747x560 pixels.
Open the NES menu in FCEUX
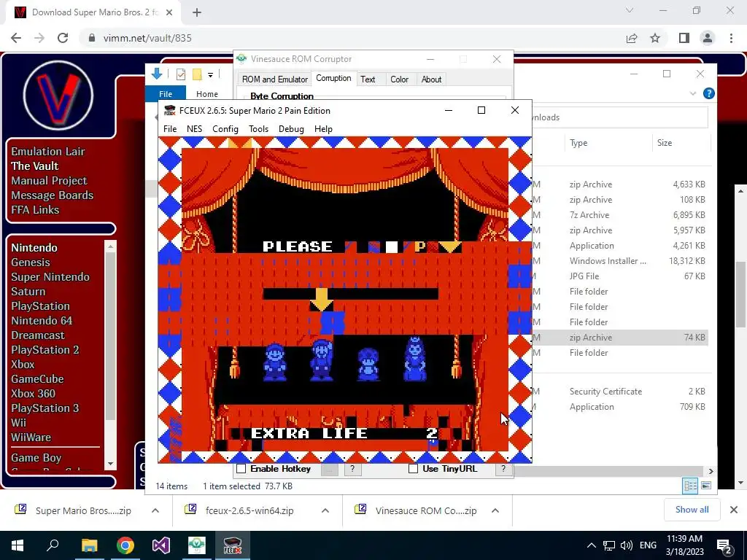pos(194,129)
